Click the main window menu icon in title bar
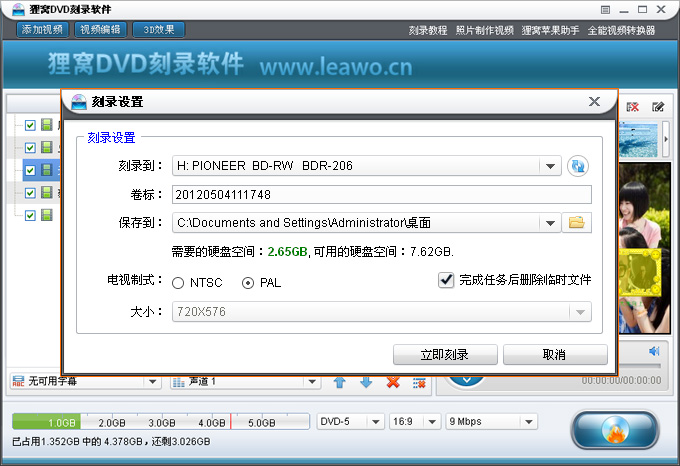 (605, 10)
